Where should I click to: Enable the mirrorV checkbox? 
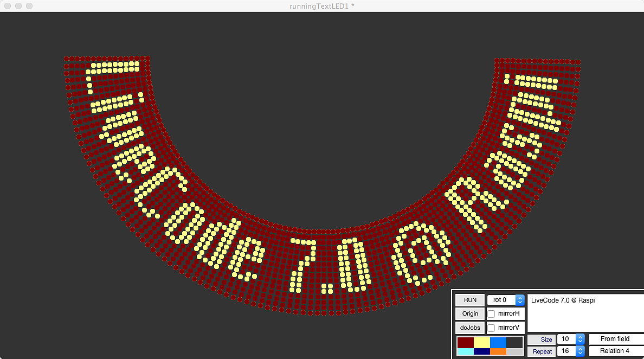pyautogui.click(x=491, y=328)
